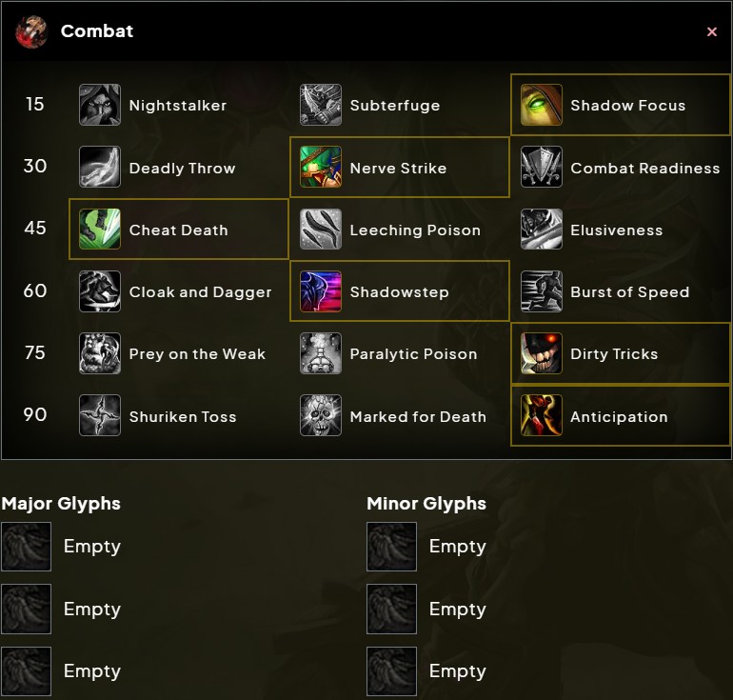Pick the Anticipation talent icon
The image size is (733, 700).
coord(542,416)
